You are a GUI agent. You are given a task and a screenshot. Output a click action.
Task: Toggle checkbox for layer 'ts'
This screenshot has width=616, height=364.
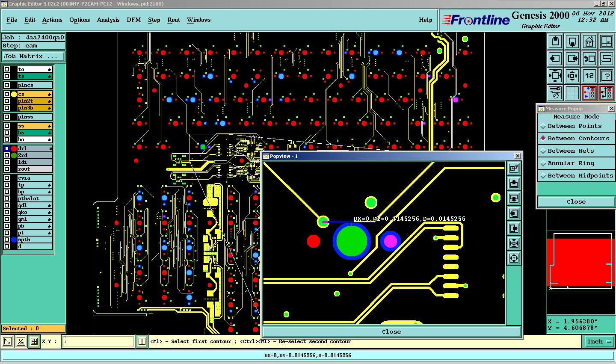coord(7,76)
